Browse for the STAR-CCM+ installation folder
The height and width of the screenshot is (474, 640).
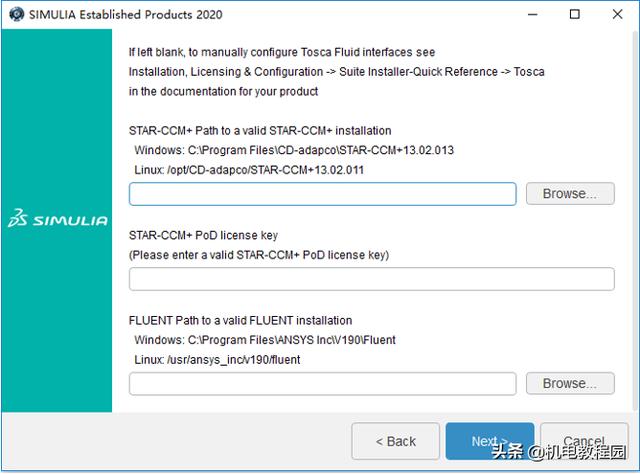(x=570, y=194)
